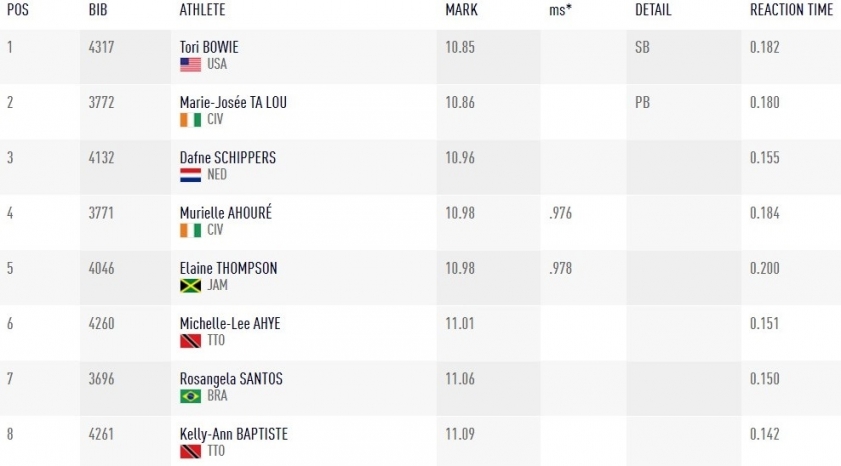Click the flag under Marie-Josée TA LOU
Viewport: 841px width, 466px height.
tap(190, 120)
